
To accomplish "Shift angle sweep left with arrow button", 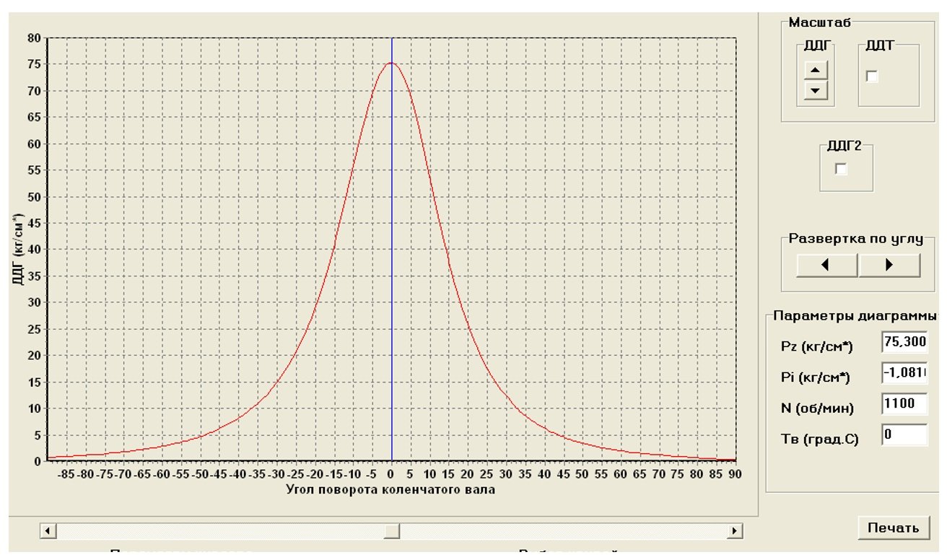I will (x=826, y=265).
